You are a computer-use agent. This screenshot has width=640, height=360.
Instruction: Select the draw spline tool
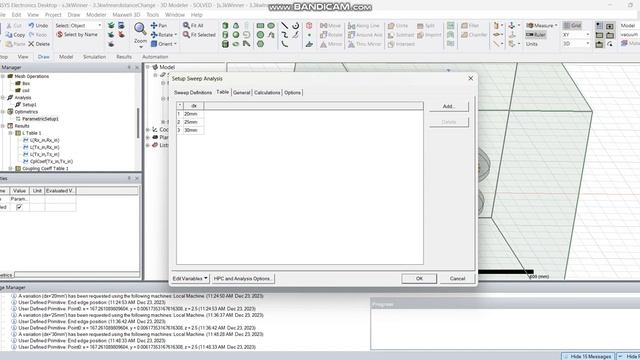coord(284,35)
